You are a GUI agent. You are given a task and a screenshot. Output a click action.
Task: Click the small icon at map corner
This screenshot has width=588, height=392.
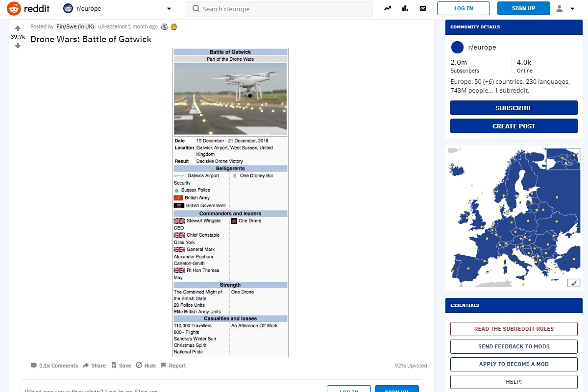click(574, 283)
